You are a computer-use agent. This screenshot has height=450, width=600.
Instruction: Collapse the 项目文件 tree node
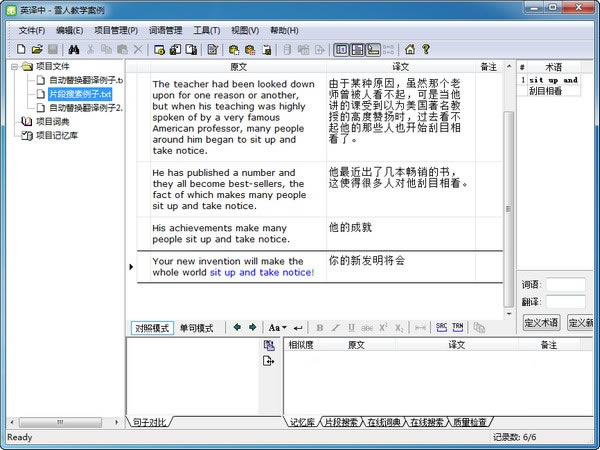(x=14, y=67)
